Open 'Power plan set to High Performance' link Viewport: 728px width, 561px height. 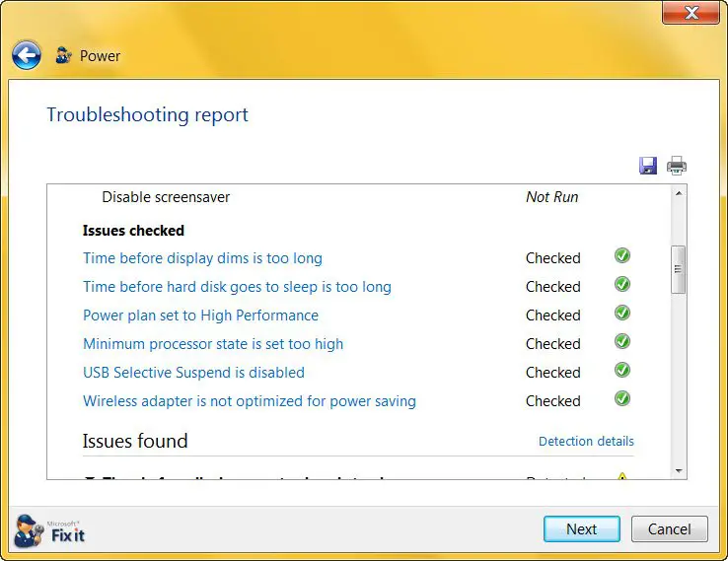200,316
